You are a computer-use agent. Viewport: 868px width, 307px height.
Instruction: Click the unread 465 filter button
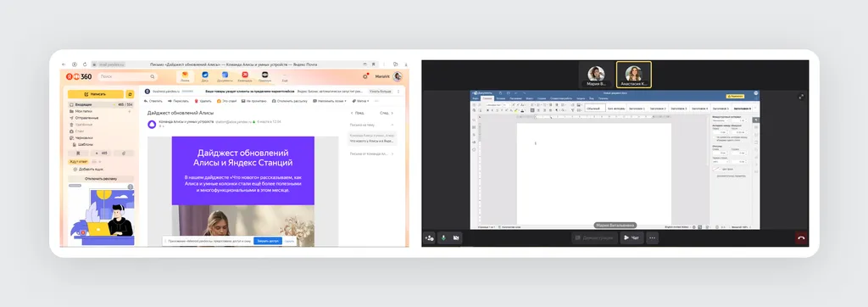click(102, 153)
